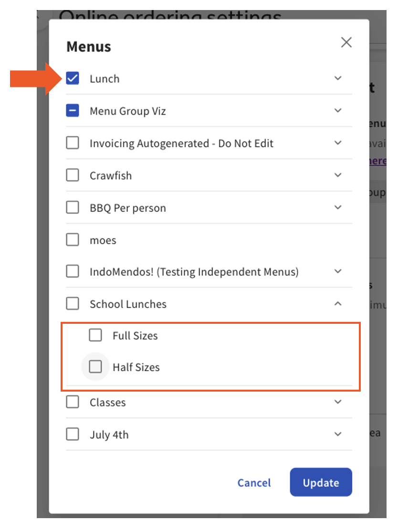
Task: Click the Update button
Action: click(x=321, y=483)
